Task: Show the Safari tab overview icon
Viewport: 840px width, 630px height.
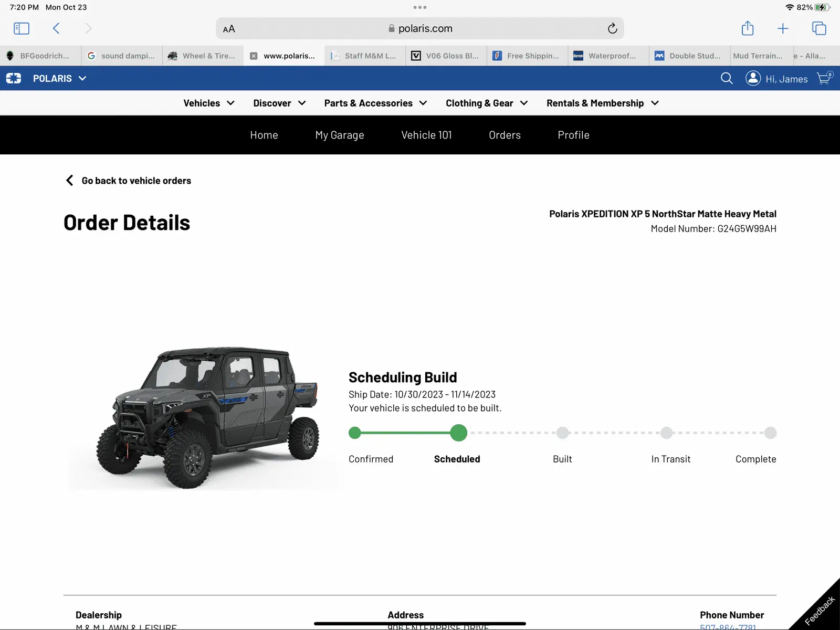Action: click(819, 28)
